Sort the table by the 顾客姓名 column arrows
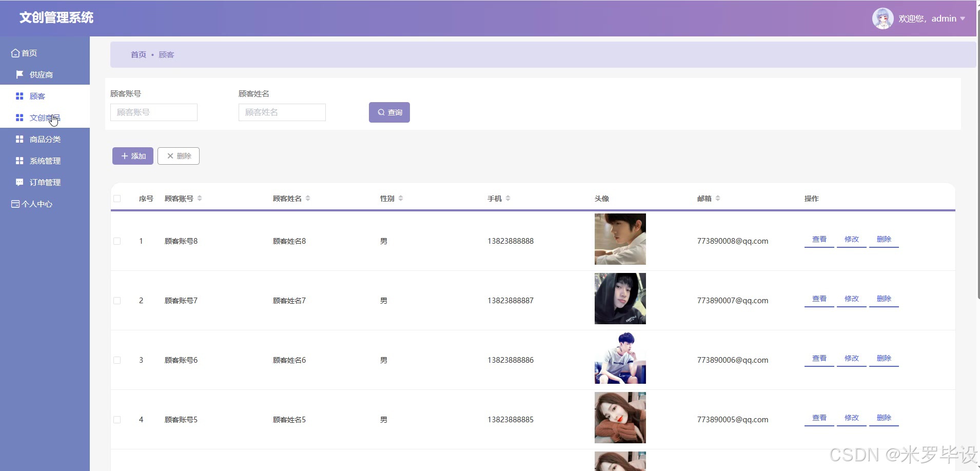The height and width of the screenshot is (471, 980). pyautogui.click(x=308, y=198)
